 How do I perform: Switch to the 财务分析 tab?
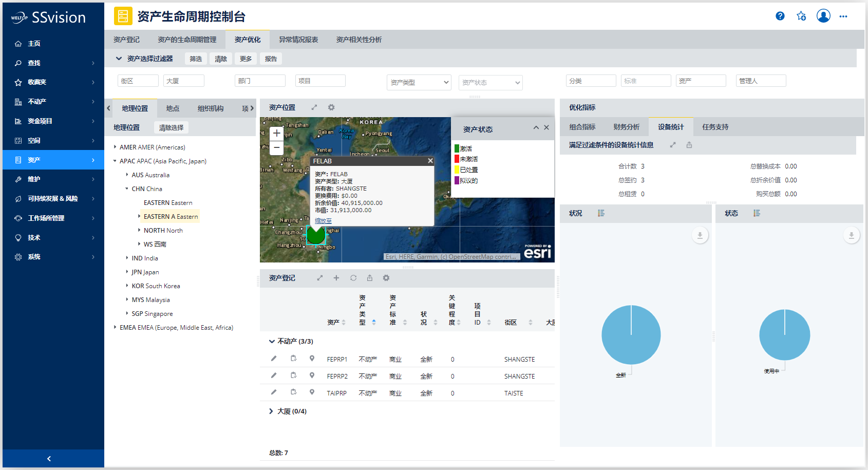(626, 127)
